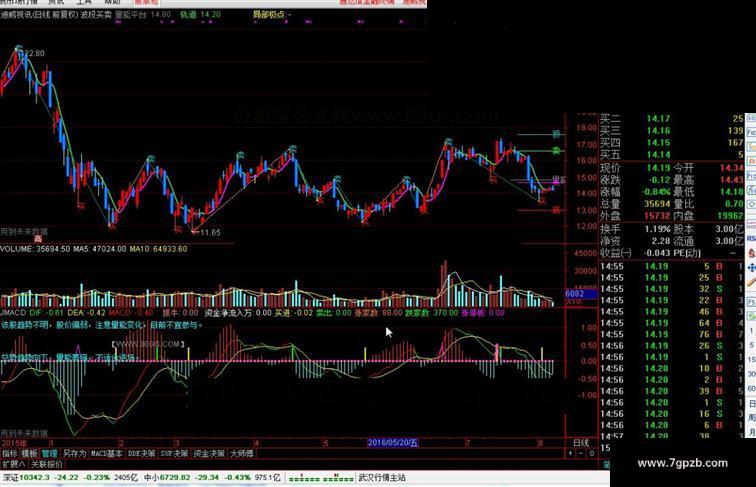Switch to the 资金决策 tab
This screenshot has width=756, height=487.
tap(209, 454)
